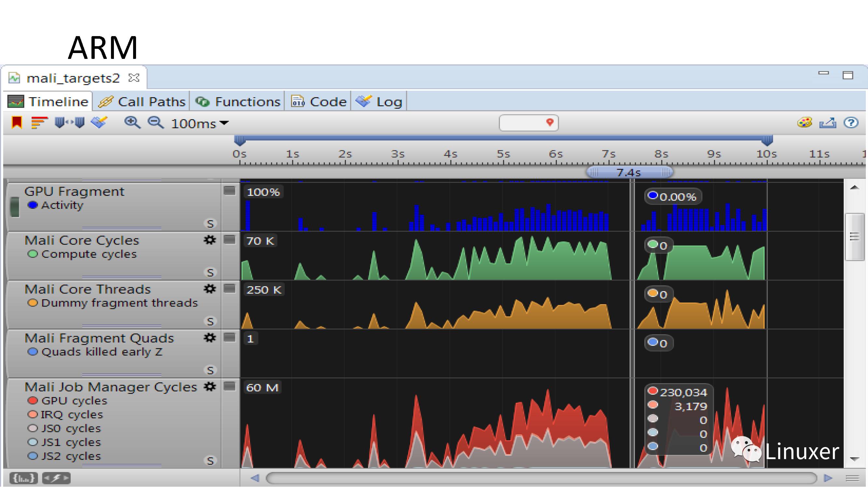The image size is (868, 488).
Task: Zoom in on the timeline
Action: click(x=132, y=123)
